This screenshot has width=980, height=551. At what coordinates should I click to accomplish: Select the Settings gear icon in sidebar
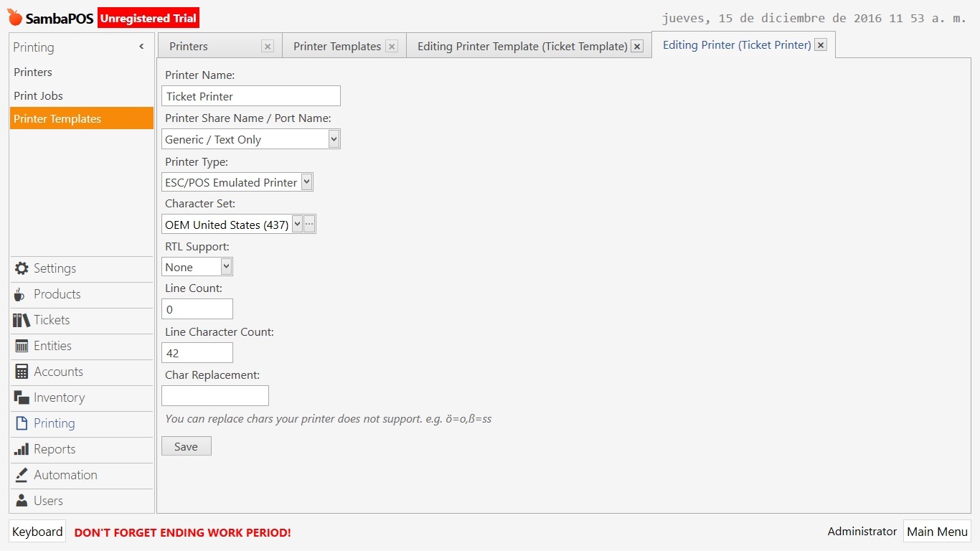click(22, 268)
